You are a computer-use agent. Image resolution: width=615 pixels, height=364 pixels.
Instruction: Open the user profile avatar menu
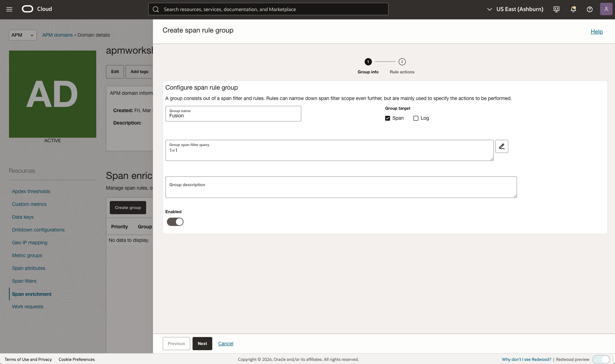(x=606, y=9)
